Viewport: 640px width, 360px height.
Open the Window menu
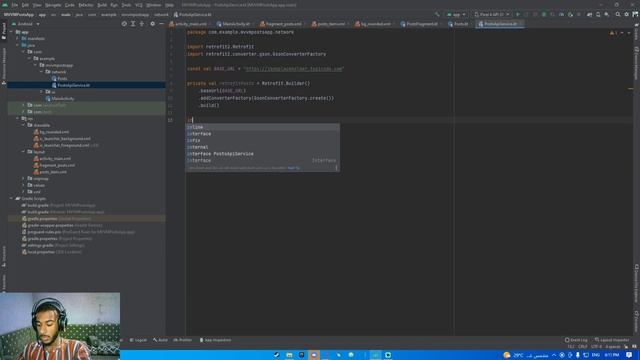pos(154,5)
